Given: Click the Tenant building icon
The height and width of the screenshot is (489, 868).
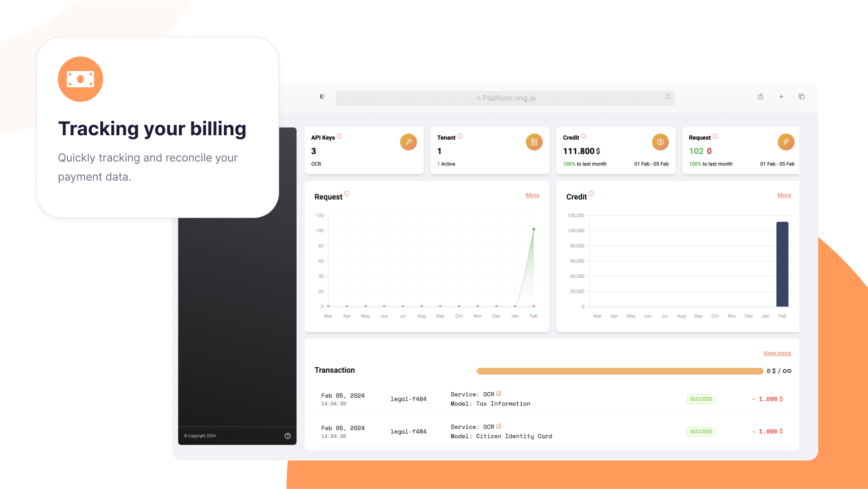Looking at the screenshot, I should click(x=534, y=142).
